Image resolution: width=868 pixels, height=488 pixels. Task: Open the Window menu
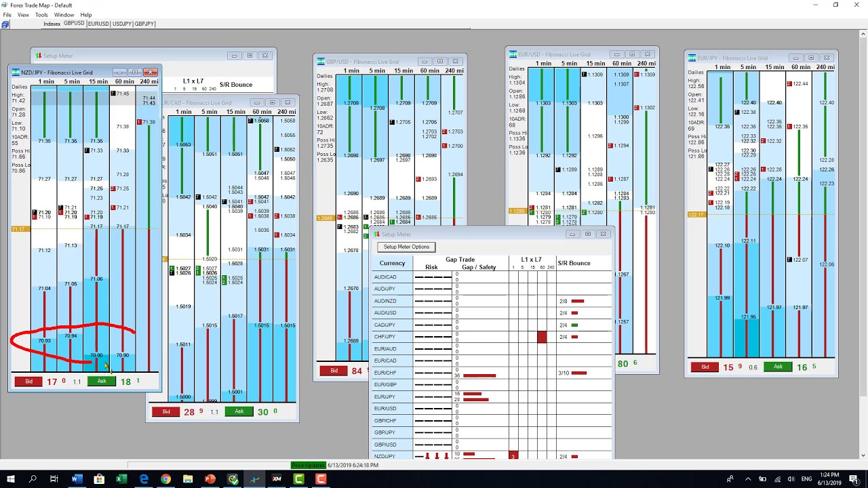click(x=64, y=14)
